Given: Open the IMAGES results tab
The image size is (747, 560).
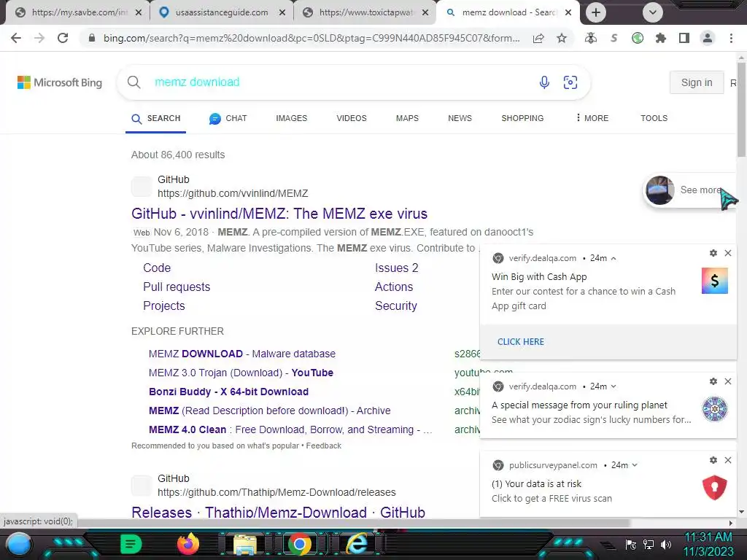Looking at the screenshot, I should [292, 118].
